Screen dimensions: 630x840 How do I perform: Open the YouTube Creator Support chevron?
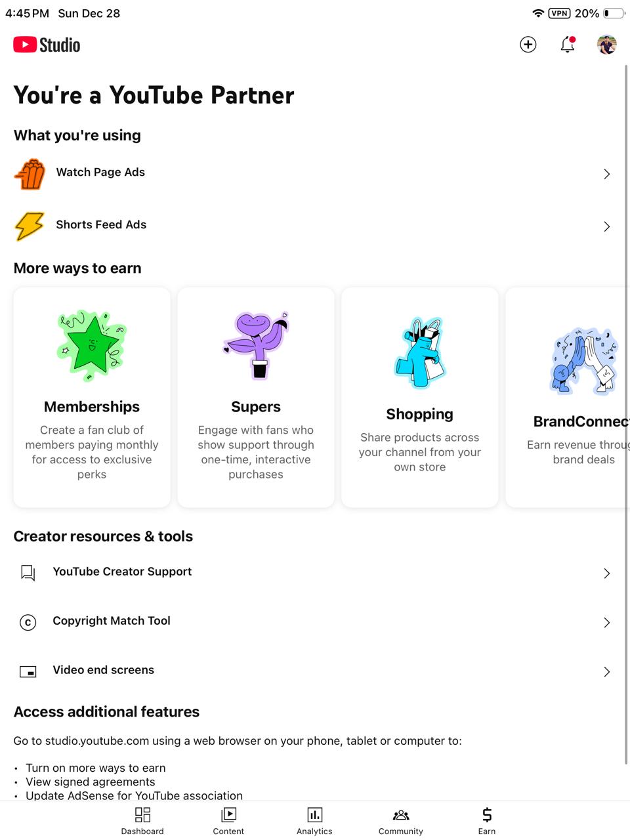click(x=607, y=574)
